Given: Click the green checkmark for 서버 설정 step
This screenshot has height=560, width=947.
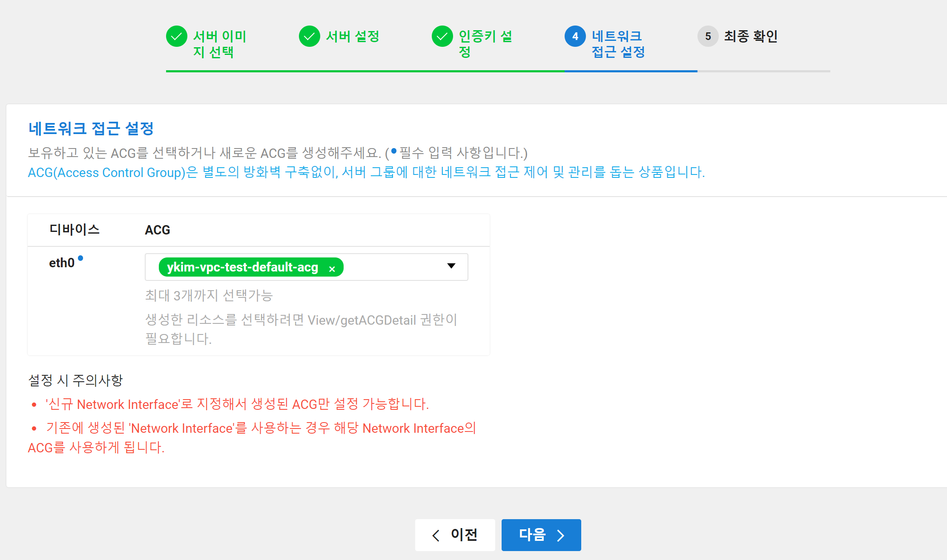Looking at the screenshot, I should tap(309, 37).
